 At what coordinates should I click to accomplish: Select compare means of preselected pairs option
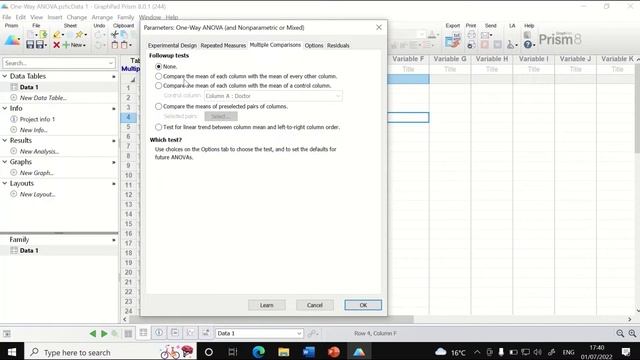[158, 107]
